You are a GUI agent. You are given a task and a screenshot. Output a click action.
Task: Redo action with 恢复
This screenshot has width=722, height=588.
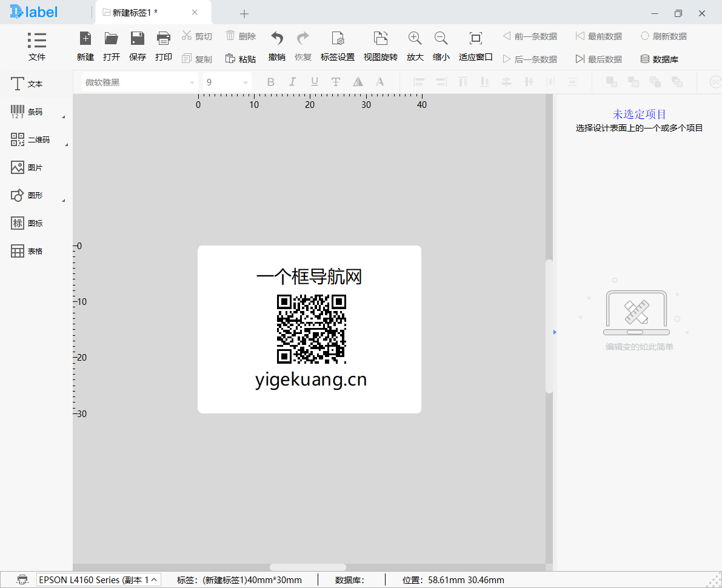click(303, 46)
